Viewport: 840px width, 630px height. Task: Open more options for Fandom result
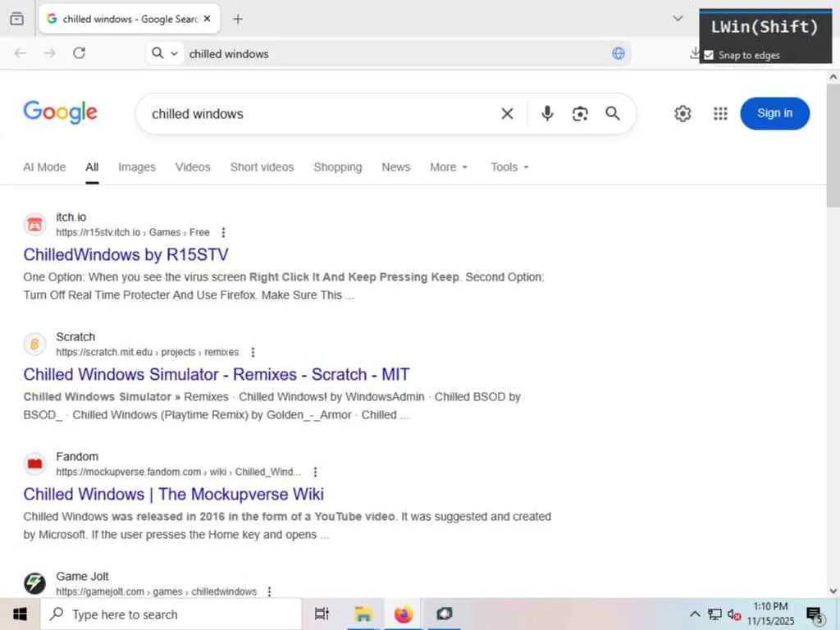tap(315, 472)
